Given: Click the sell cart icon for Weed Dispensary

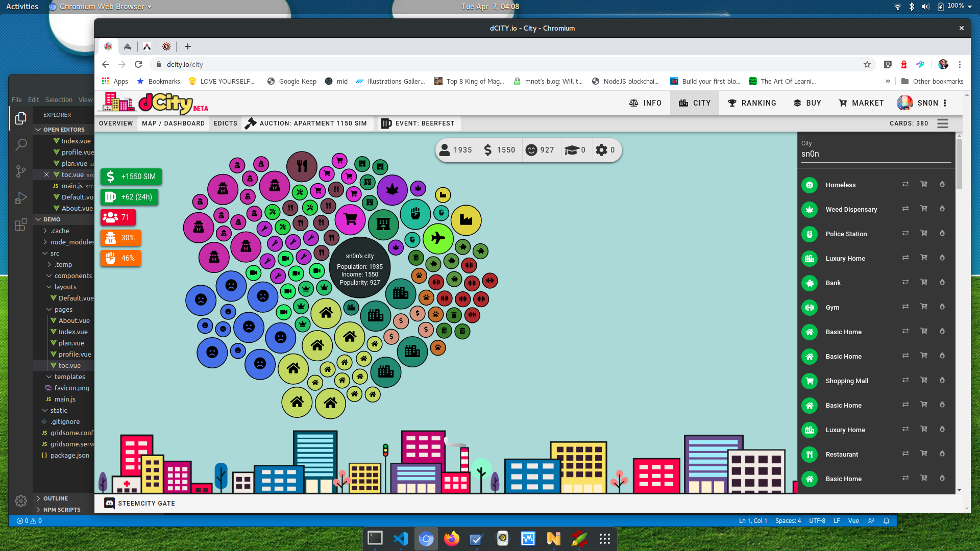Looking at the screenshot, I should [x=923, y=209].
